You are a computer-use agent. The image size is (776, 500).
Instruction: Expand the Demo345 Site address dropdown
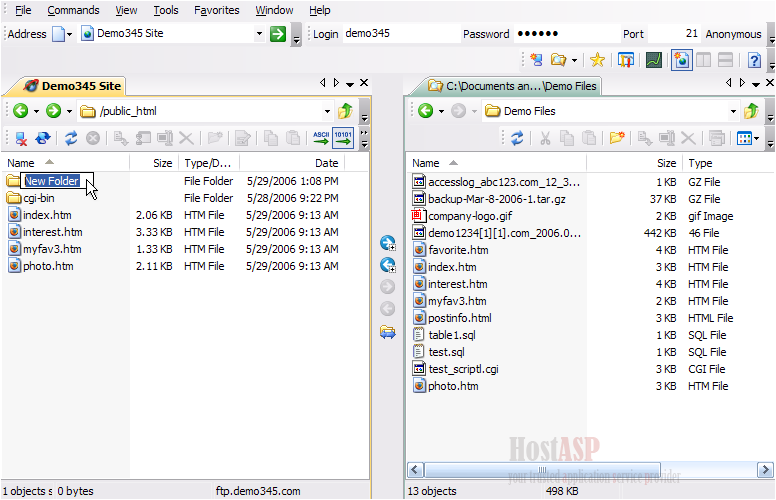pos(258,34)
